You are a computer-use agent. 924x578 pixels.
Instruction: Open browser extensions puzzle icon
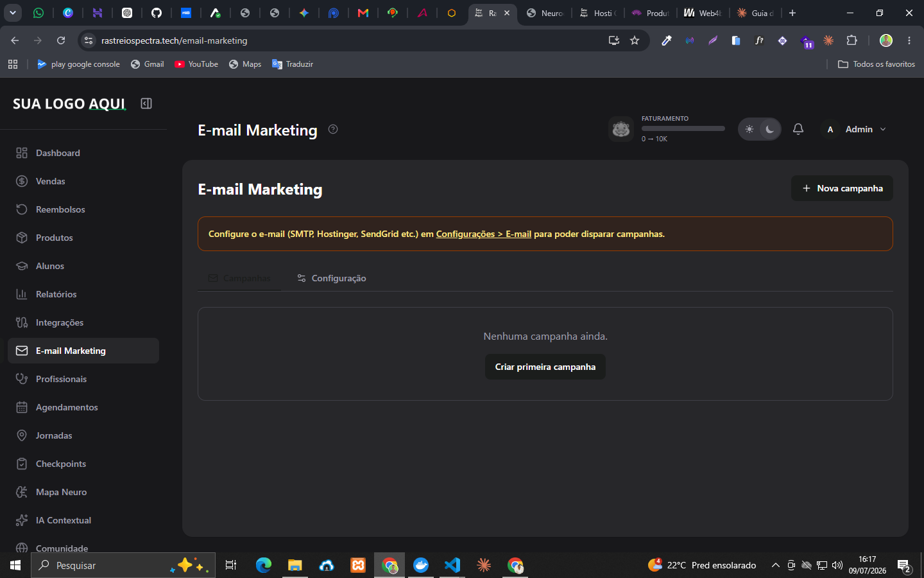coord(851,40)
